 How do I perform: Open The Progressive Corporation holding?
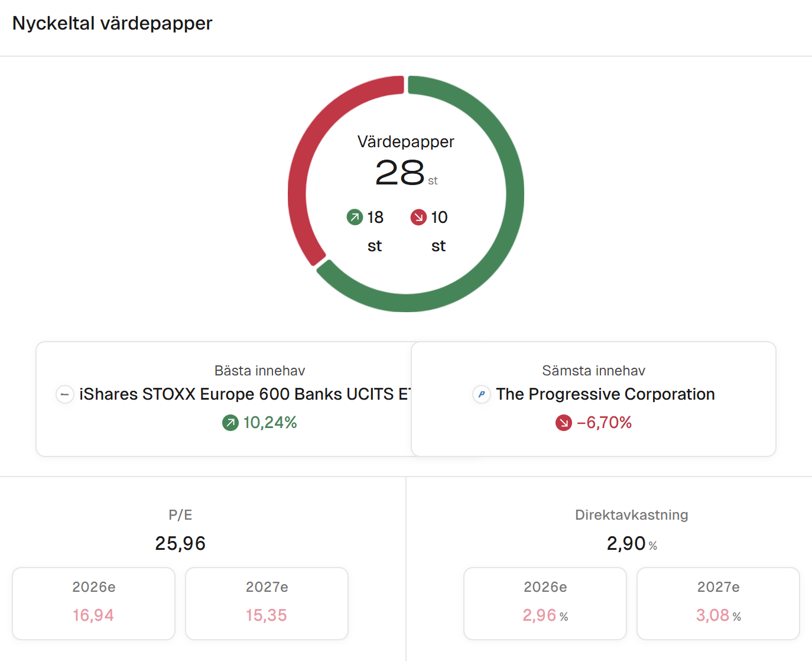[605, 394]
